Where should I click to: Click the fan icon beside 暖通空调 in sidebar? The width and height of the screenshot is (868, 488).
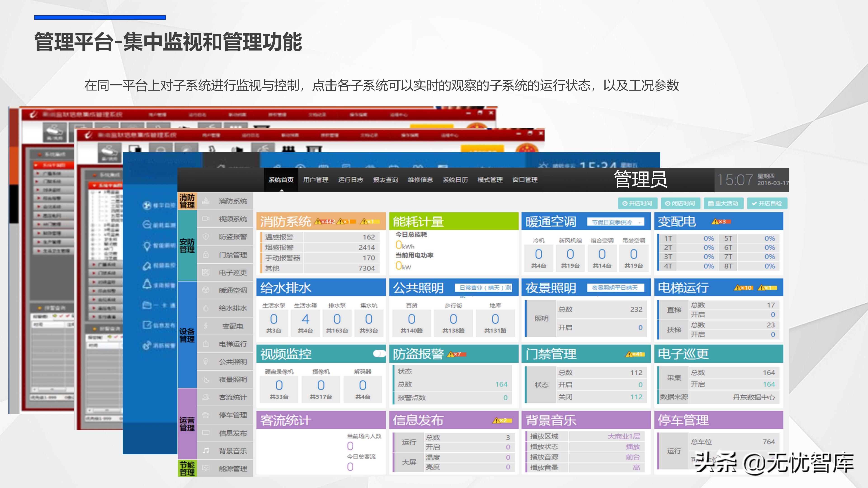(205, 290)
